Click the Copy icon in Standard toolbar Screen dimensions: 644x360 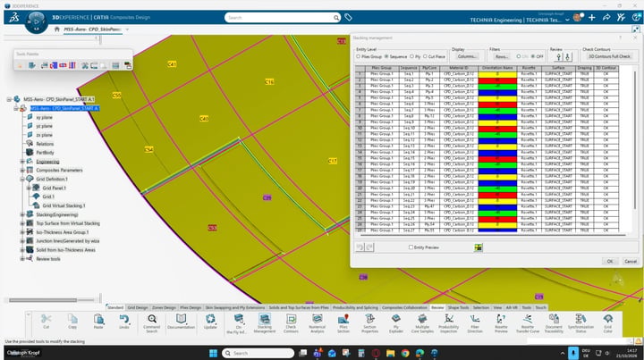pyautogui.click(x=72, y=319)
